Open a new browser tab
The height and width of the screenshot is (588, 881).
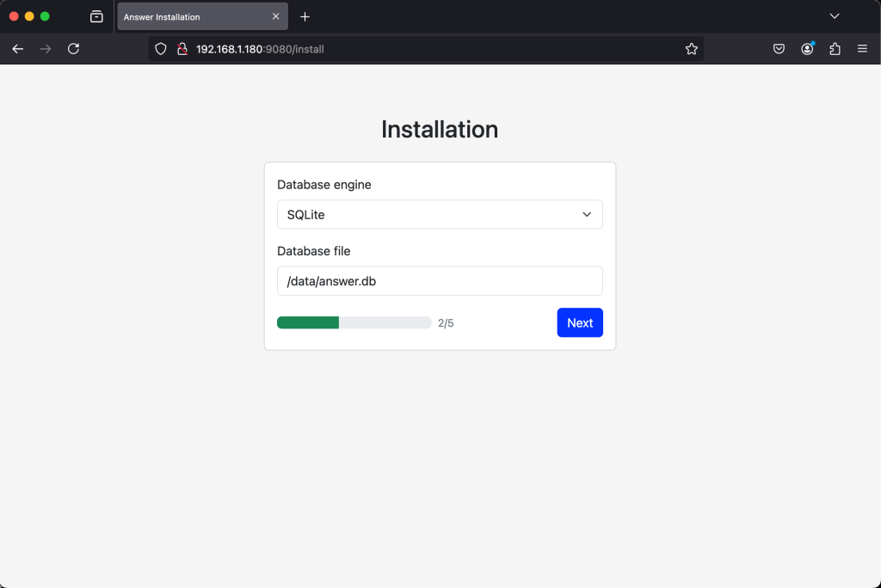pos(305,15)
